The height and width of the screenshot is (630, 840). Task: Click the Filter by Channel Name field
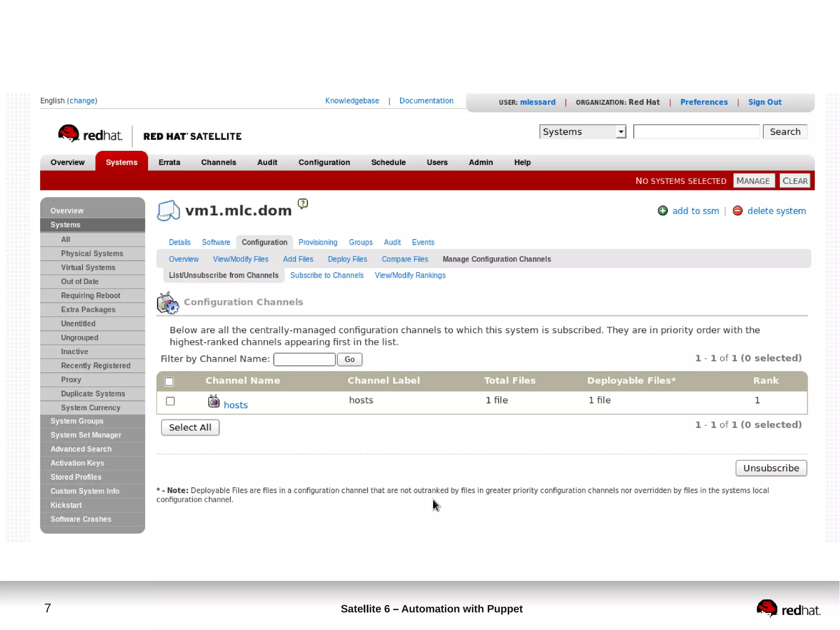tap(304, 359)
